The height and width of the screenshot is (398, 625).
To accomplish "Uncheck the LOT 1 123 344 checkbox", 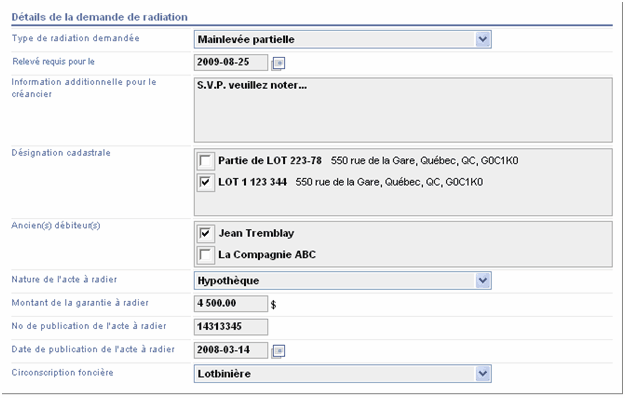I will tap(205, 182).
